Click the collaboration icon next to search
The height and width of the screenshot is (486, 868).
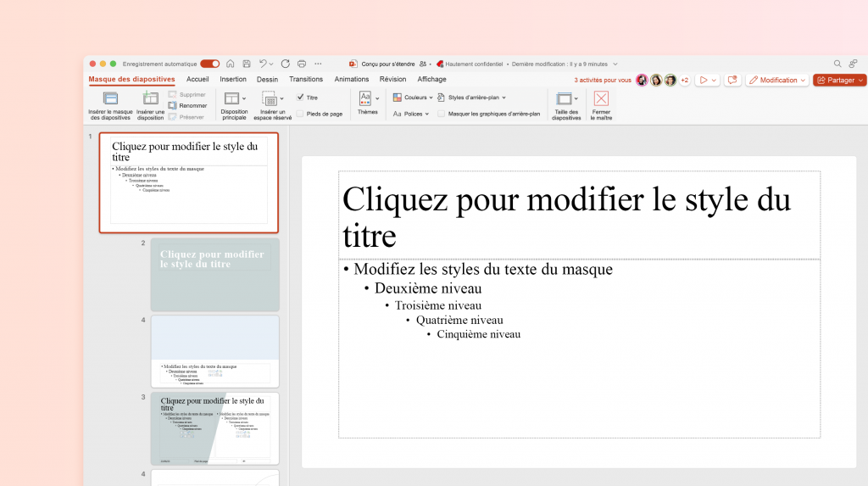tap(853, 64)
